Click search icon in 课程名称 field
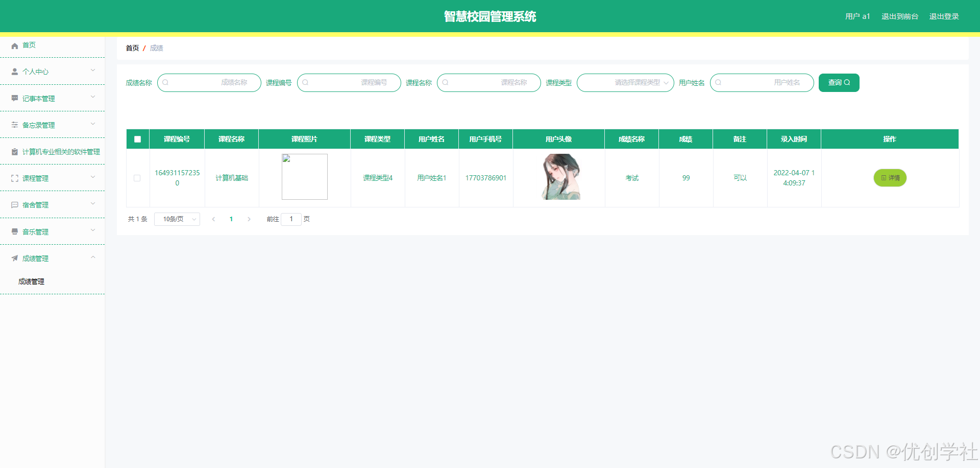The height and width of the screenshot is (468, 980). (x=445, y=82)
